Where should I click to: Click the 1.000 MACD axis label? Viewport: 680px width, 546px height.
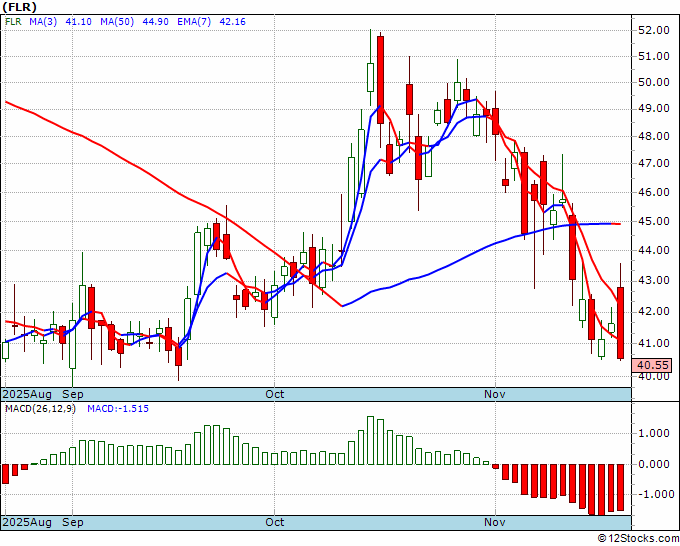tap(653, 433)
